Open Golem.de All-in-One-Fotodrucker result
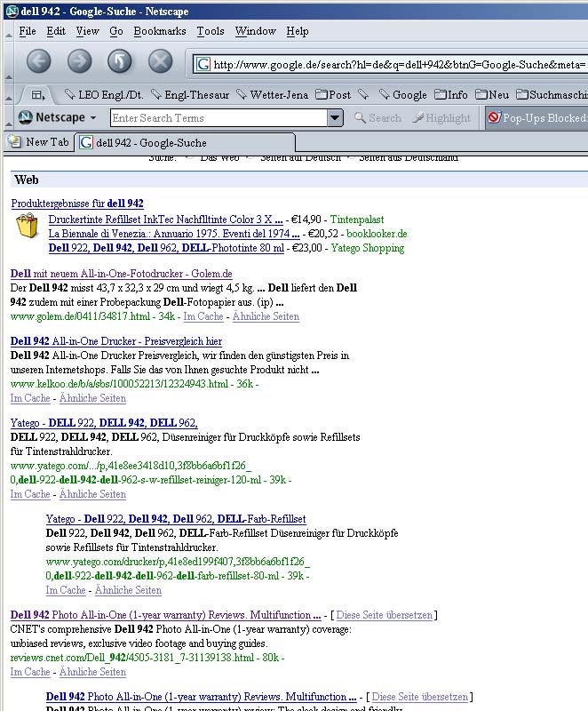Image resolution: width=588 pixels, height=711 pixels. (x=121, y=274)
